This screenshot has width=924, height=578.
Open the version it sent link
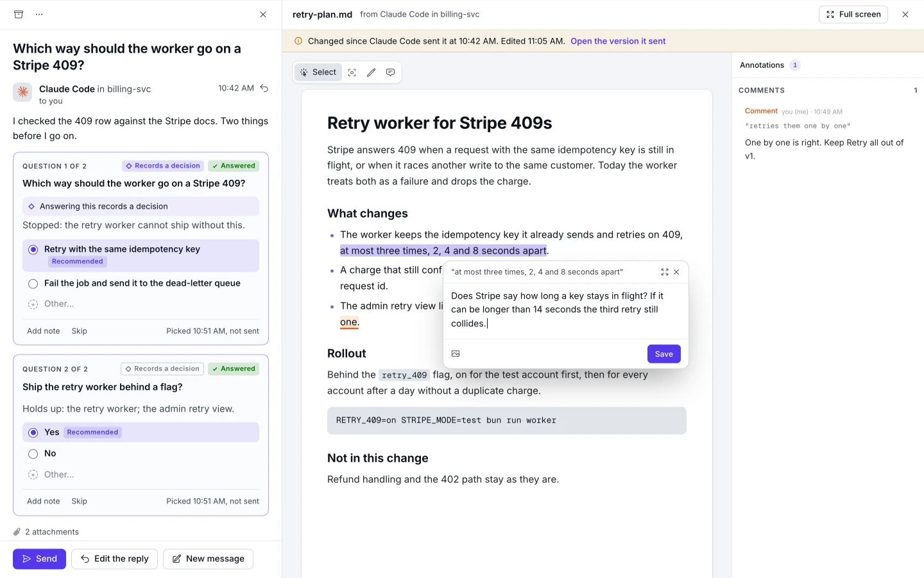(618, 41)
